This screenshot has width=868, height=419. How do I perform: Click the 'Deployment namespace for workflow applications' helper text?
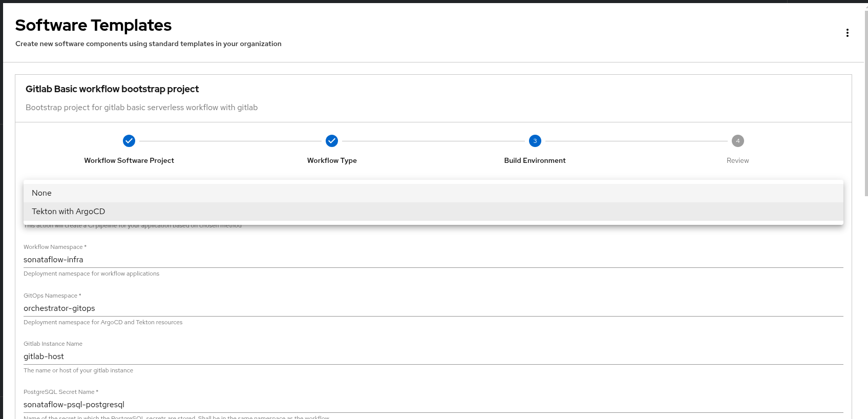pos(91,274)
